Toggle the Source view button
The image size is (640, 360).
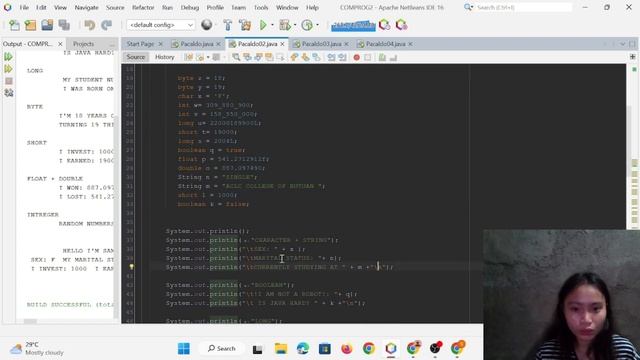coord(136,57)
